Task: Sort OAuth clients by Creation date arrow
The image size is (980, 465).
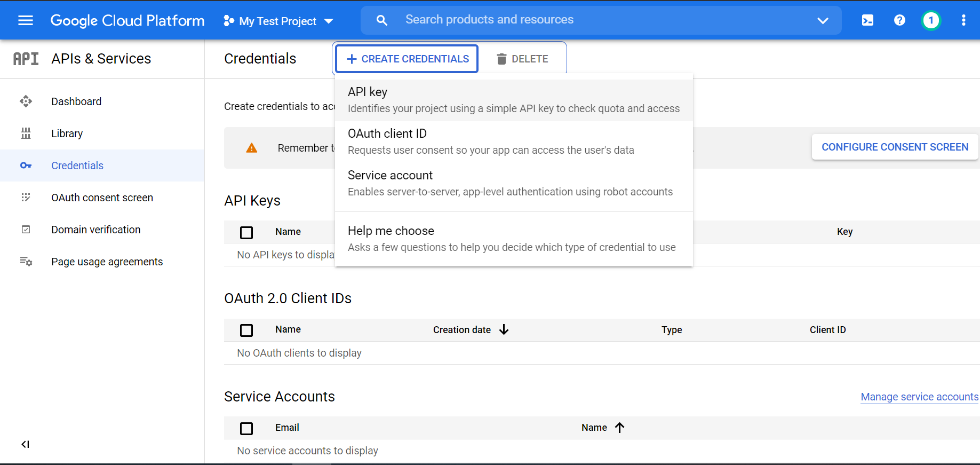Action: pos(504,330)
